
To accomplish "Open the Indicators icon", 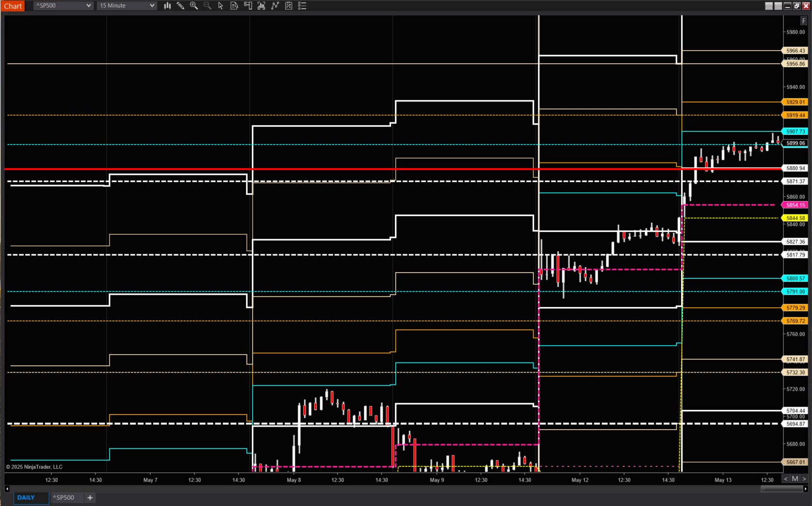I will [261, 6].
